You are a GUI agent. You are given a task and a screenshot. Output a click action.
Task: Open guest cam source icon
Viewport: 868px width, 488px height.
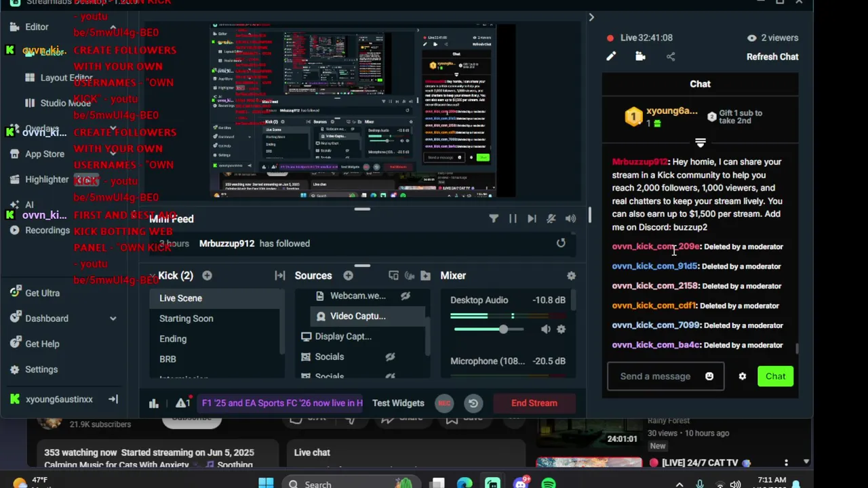tap(410, 275)
